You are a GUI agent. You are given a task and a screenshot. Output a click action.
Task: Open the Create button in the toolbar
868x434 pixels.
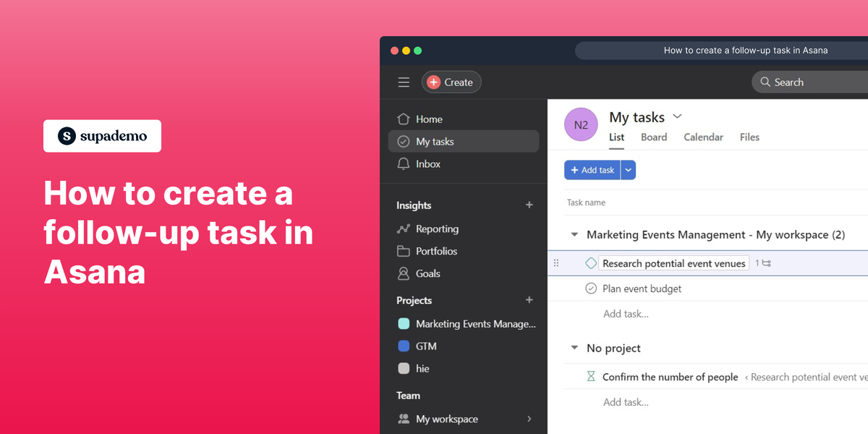(451, 82)
